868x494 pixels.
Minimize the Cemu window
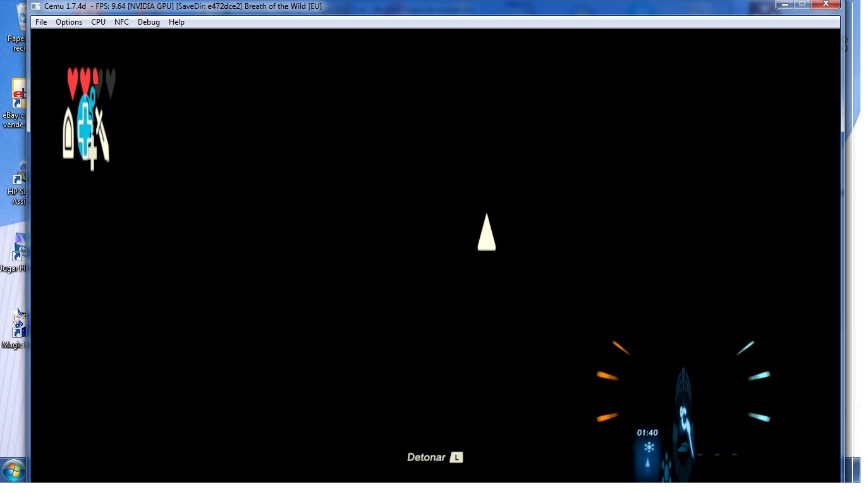[785, 4]
